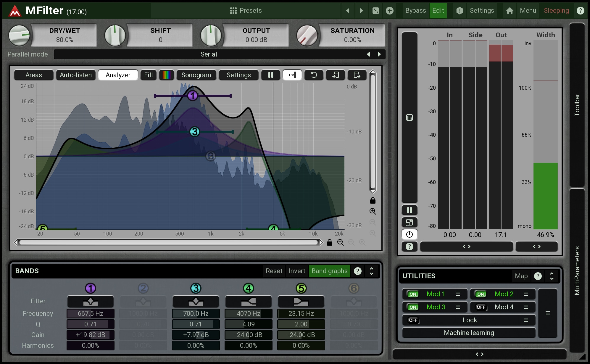
Task: Click the meter power button icon
Action: (x=410, y=234)
